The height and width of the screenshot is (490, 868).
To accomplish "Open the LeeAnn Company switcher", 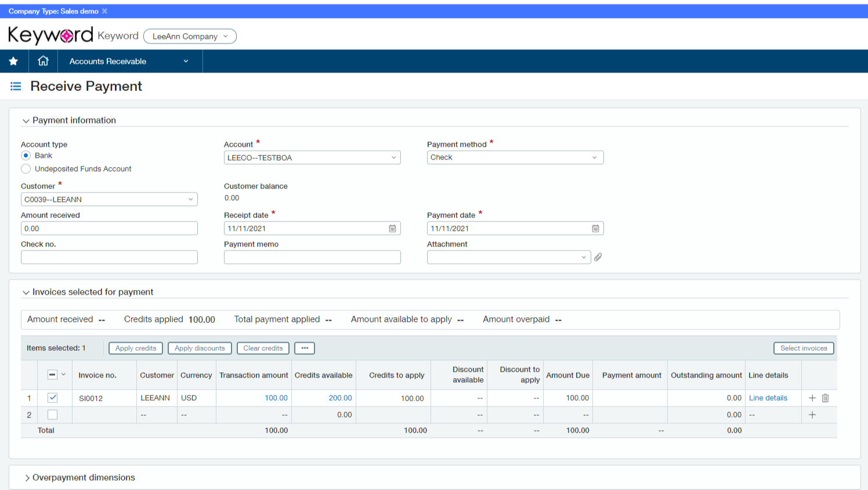I will 190,36.
